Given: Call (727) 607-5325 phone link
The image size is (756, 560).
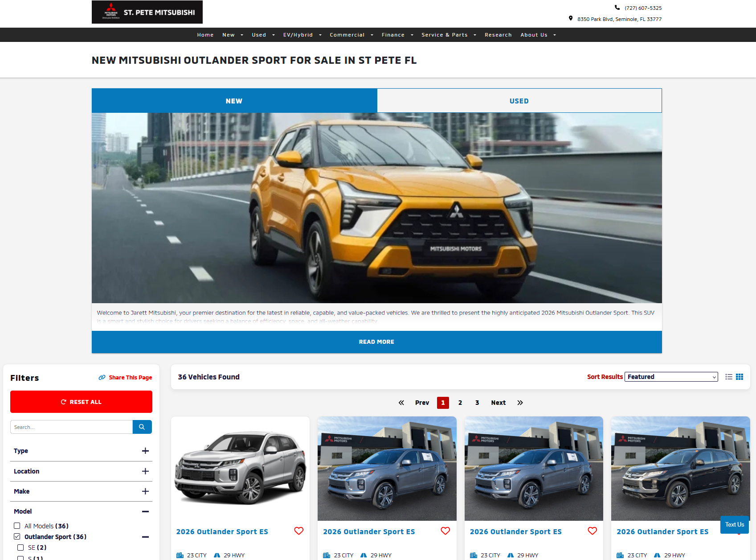Looking at the screenshot, I should click(643, 8).
